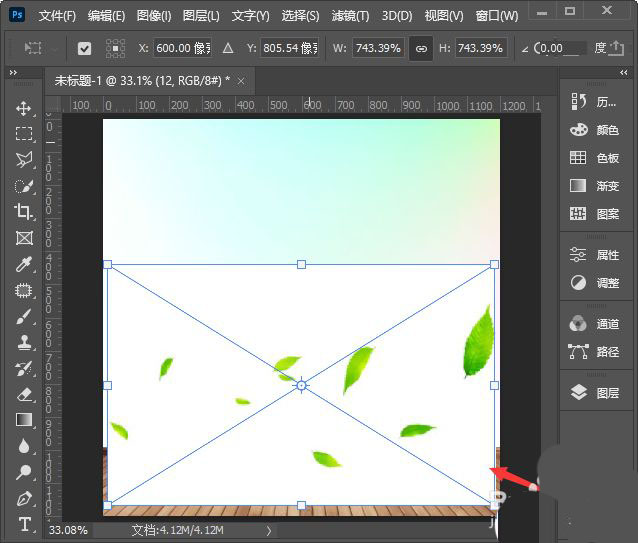This screenshot has width=638, height=543.
Task: Open the Color panel (颜色)
Action: (594, 130)
